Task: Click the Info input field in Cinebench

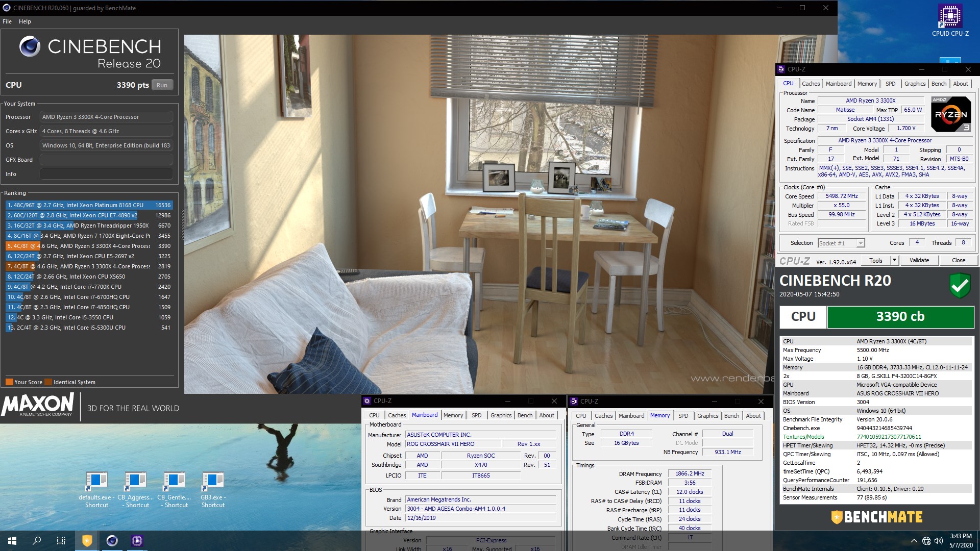Action: tap(106, 174)
